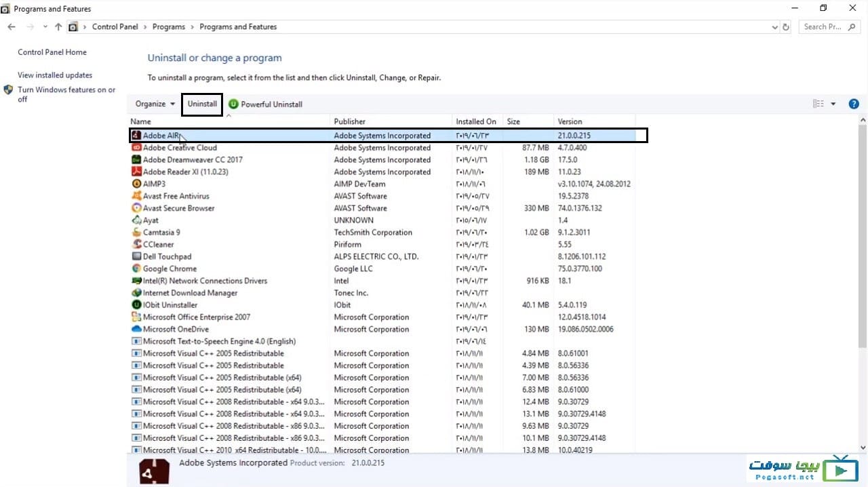Image resolution: width=868 pixels, height=487 pixels.
Task: Click the 916 KB size cell
Action: [538, 281]
